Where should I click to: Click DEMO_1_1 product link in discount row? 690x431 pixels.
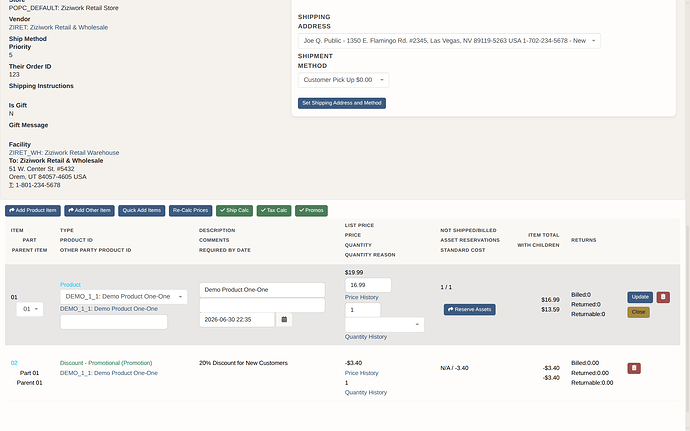(x=109, y=373)
